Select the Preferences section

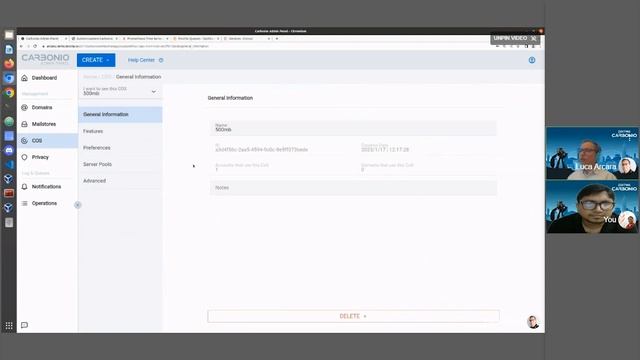[120, 148]
